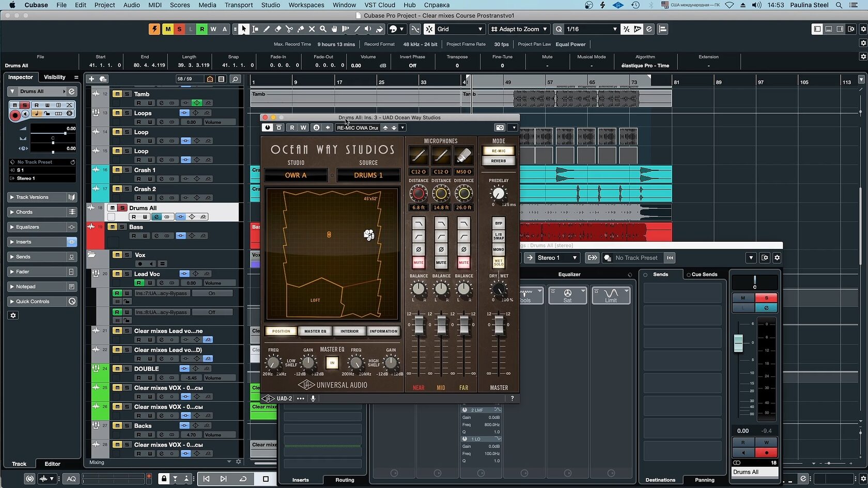Open the track search magnifier icon
The width and height of the screenshot is (868, 488).
[235, 79]
